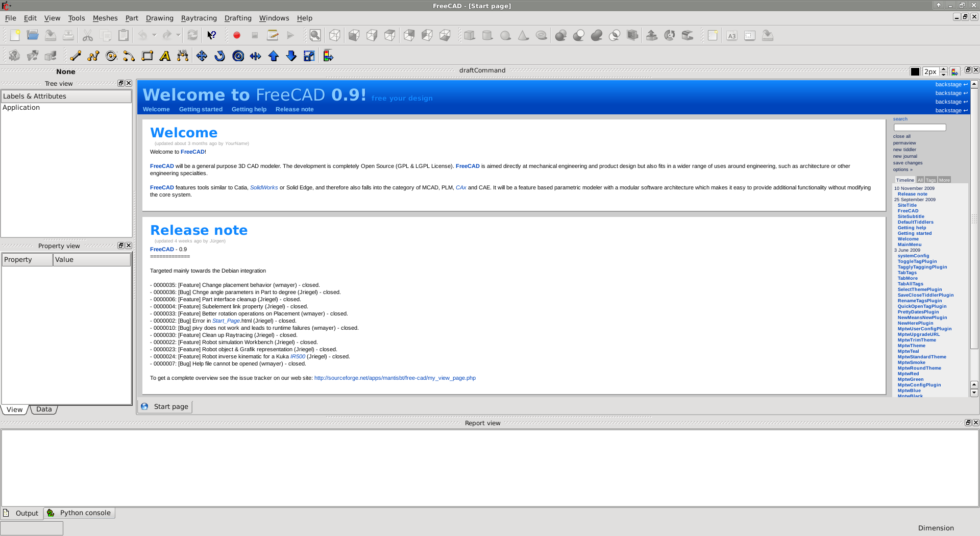Select the Output tab

pos(21,513)
